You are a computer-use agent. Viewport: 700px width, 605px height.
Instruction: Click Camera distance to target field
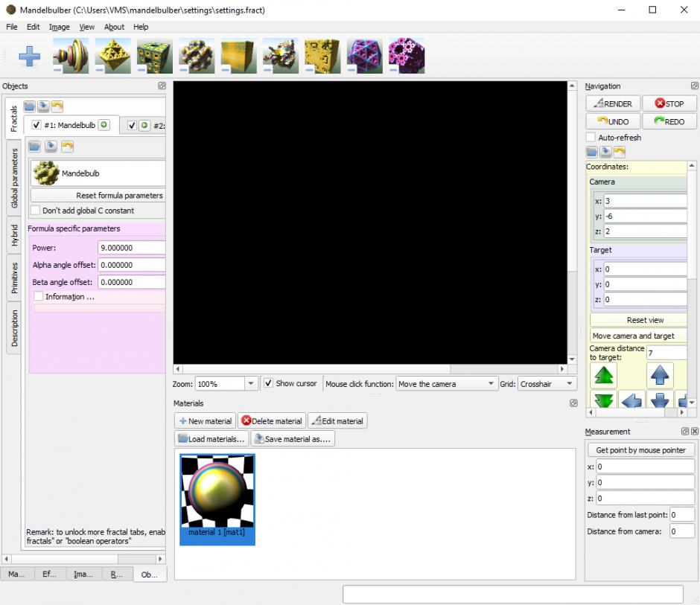coord(667,353)
